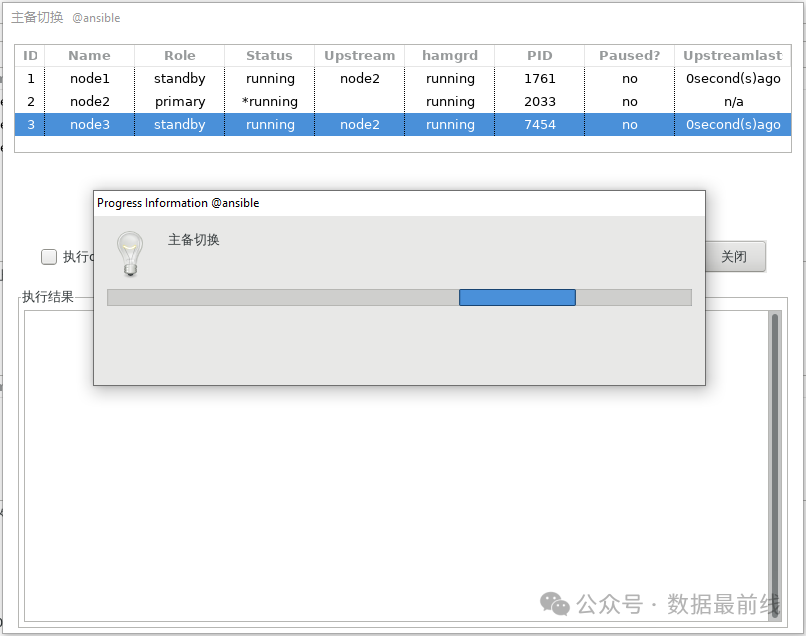Click node1's 0second(s)ago cell
Screen dimensions: 806x636
733,78
